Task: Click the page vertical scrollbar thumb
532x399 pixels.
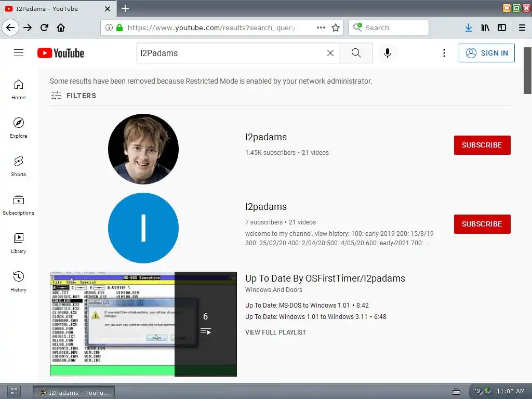Action: 527,70
